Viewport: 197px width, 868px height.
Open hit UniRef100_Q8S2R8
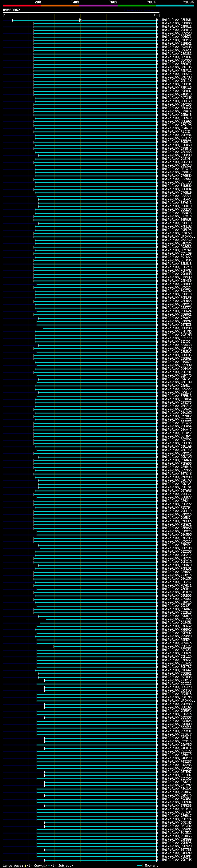176,33
